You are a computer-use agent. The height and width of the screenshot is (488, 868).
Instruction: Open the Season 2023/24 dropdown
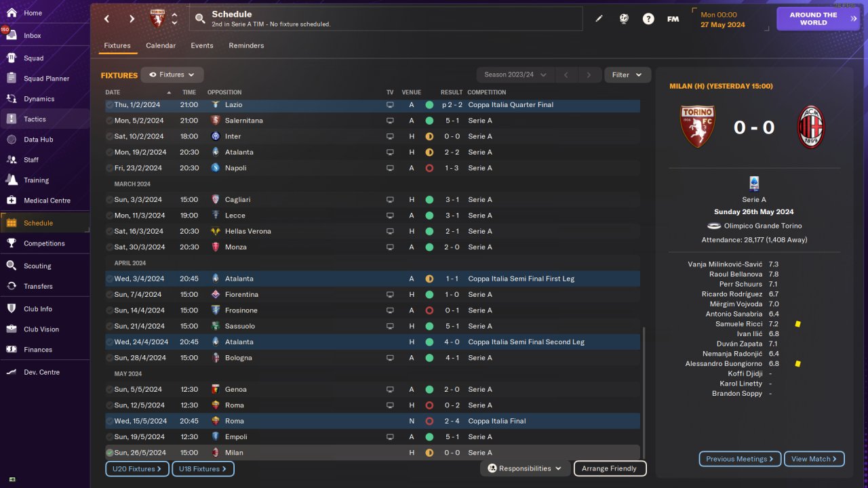515,75
